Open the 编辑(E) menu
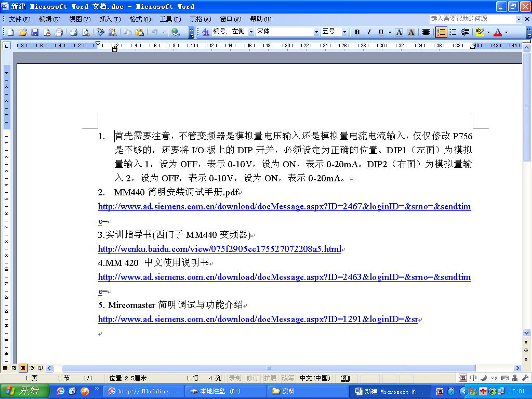This screenshot has width=532, height=399. 49,19
